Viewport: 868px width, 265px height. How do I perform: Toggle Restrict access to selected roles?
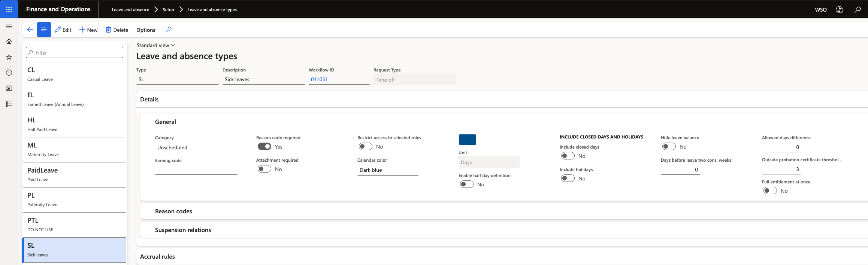coord(366,147)
